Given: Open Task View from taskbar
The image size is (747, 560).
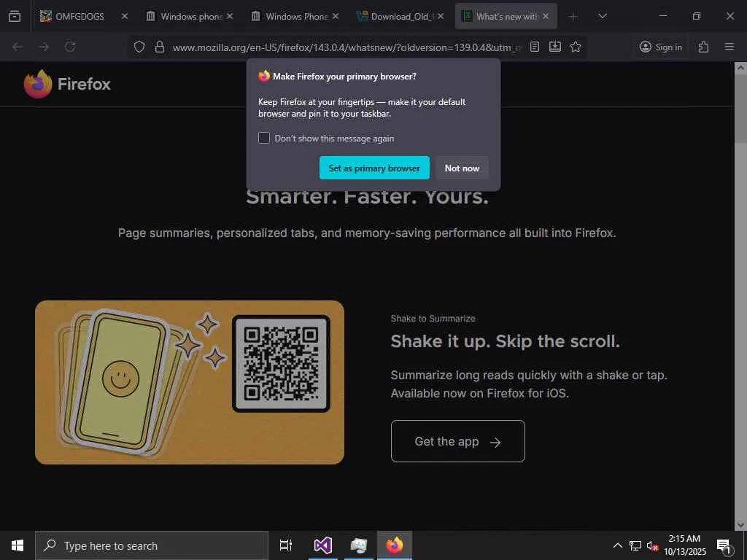Looking at the screenshot, I should pos(286,545).
